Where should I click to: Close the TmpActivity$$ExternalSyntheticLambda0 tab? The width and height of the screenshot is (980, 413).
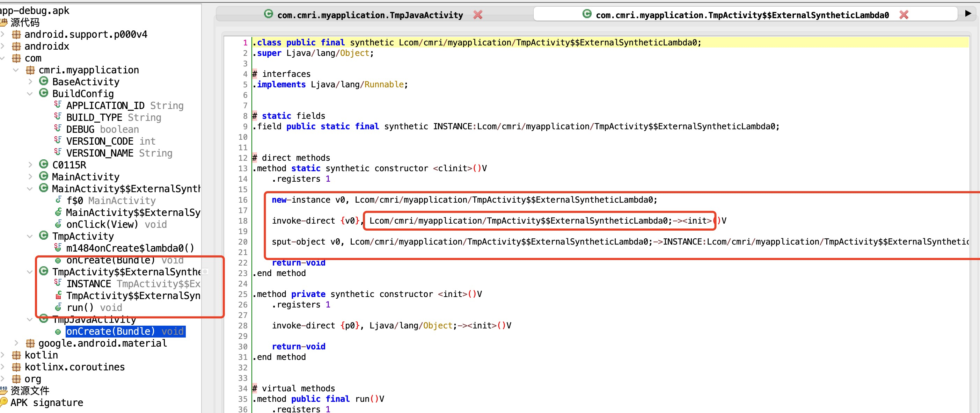[904, 15]
